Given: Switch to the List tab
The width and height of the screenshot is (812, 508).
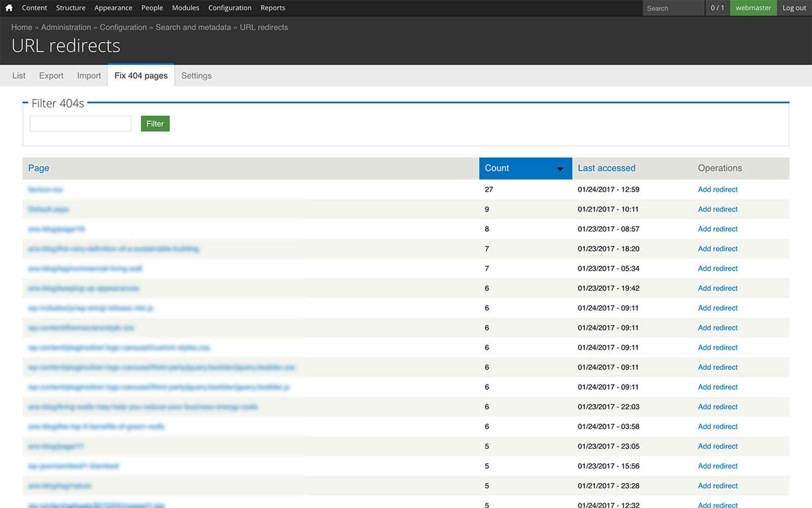Looking at the screenshot, I should coord(19,76).
